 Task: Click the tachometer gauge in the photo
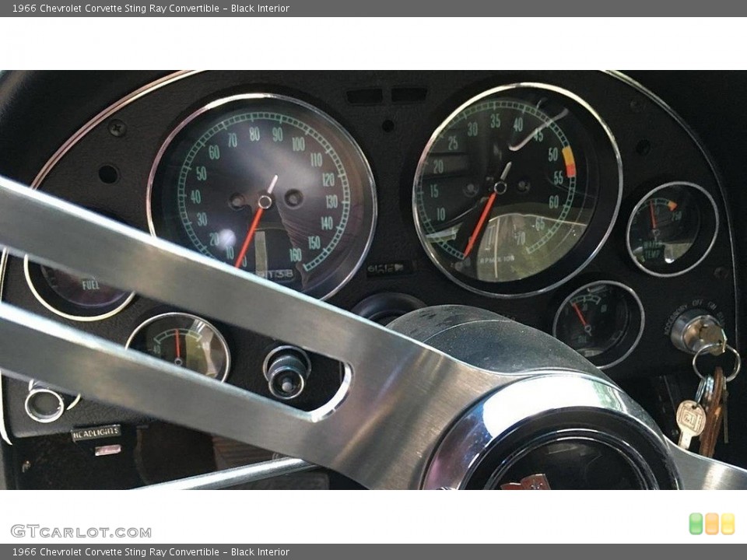517,190
